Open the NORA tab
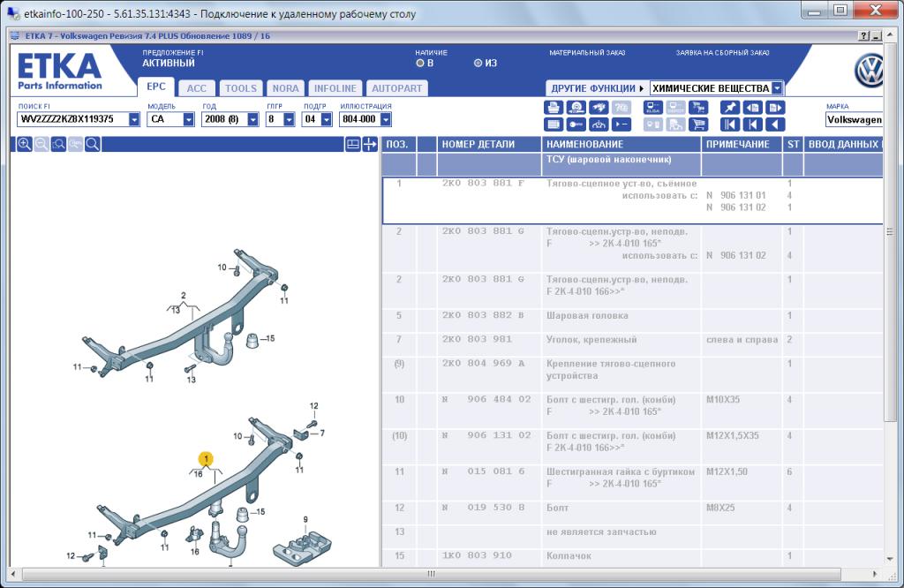This screenshot has height=588, width=904. (x=285, y=88)
